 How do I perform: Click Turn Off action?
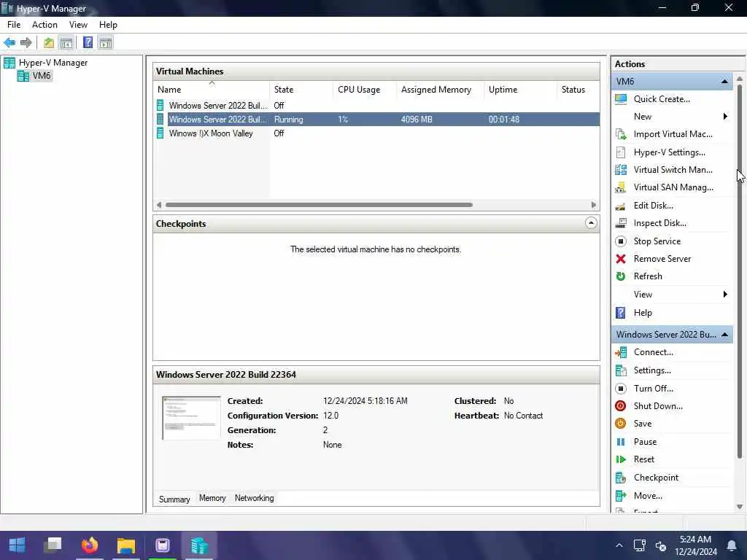click(653, 389)
